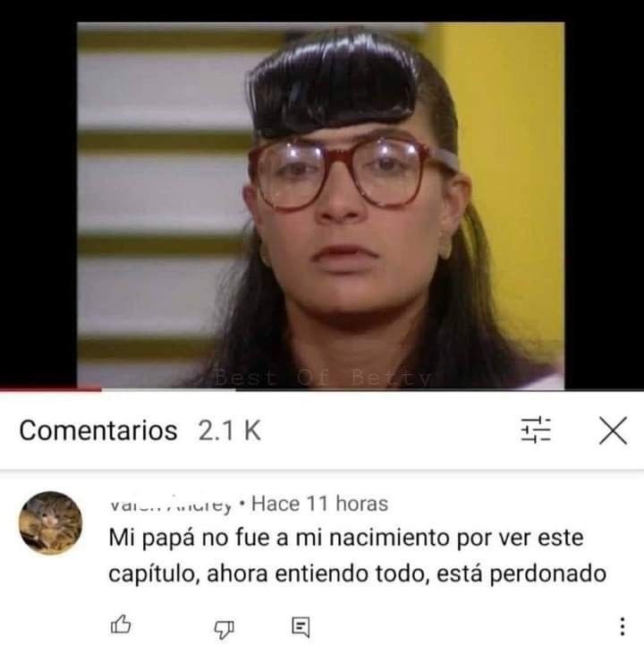The width and height of the screenshot is (644, 654).
Task: Expand the 'Mi papá no fue' comment text
Action: coord(358,556)
